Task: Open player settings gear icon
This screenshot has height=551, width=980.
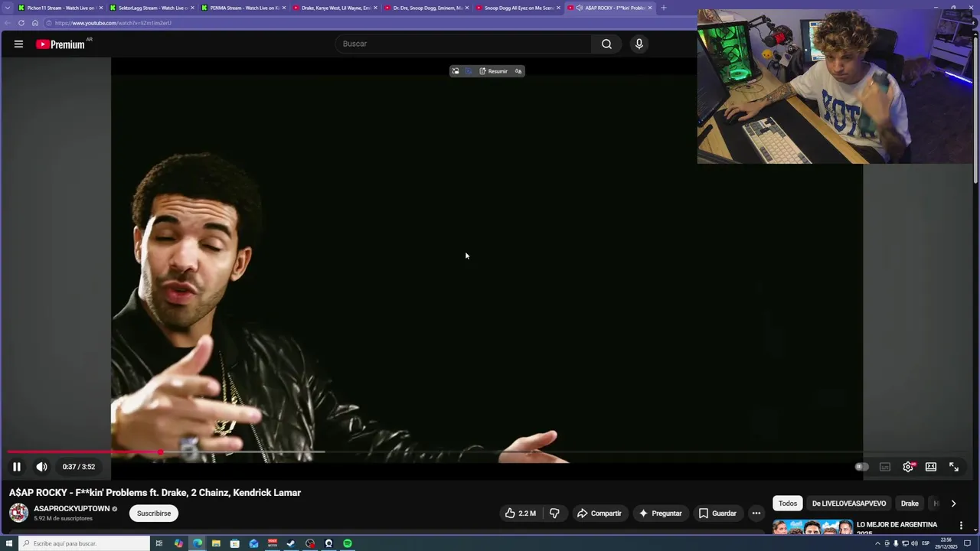Action: (x=908, y=467)
